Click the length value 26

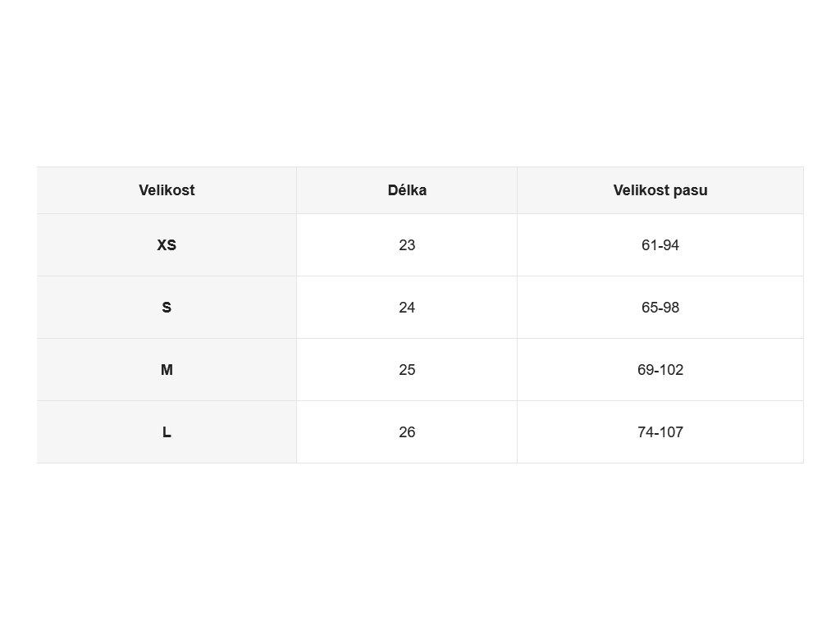point(407,431)
